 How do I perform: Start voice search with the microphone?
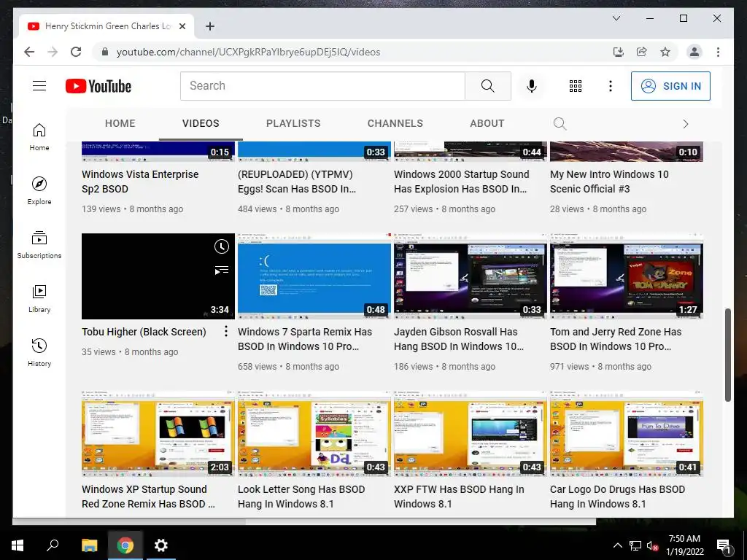(532, 86)
